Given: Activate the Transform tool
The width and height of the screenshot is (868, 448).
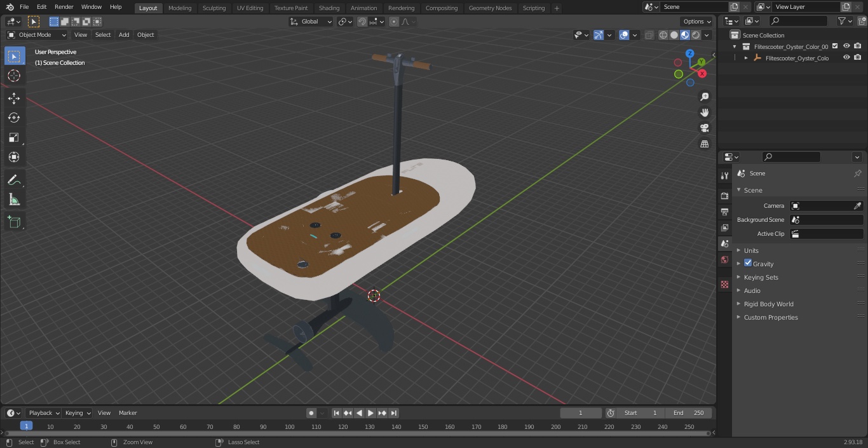Looking at the screenshot, I should click(x=14, y=157).
